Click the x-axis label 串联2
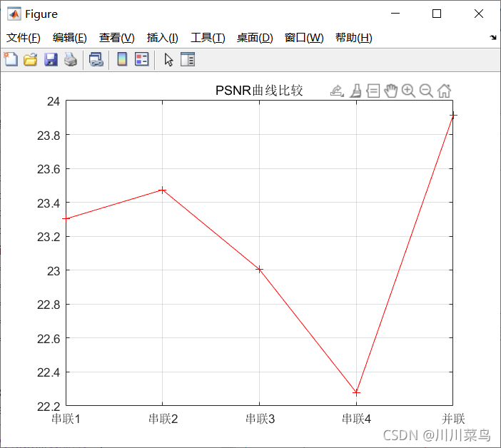This screenshot has height=448, width=501. (163, 419)
